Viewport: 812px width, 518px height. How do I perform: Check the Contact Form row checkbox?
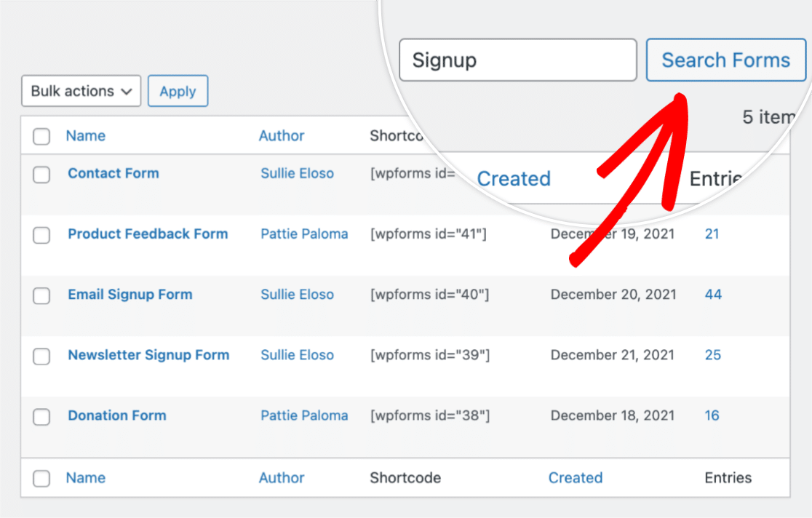tap(41, 174)
